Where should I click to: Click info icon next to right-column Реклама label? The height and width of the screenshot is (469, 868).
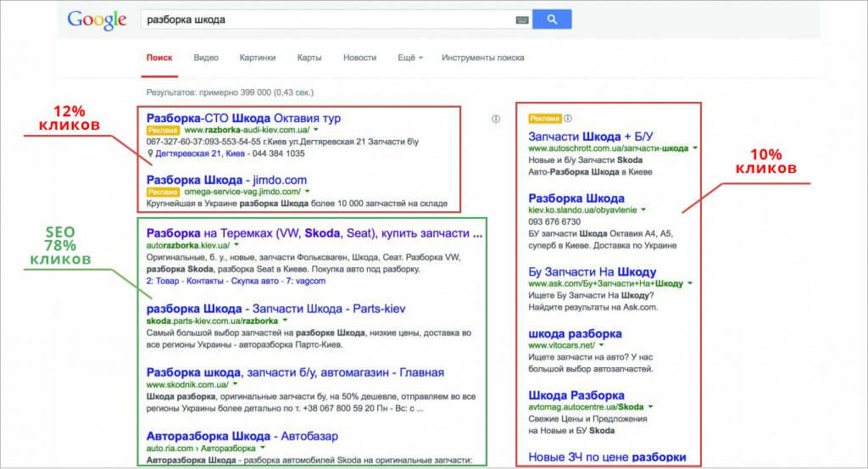coord(568,119)
